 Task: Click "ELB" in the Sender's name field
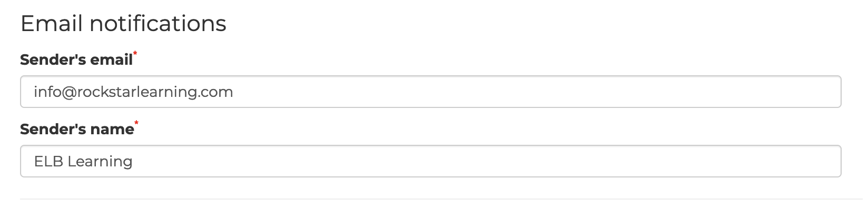tap(48, 161)
